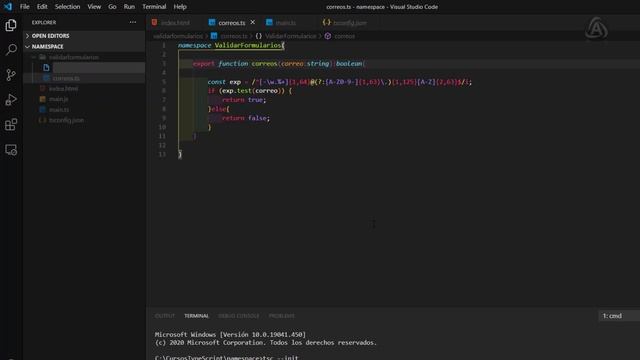The height and width of the screenshot is (360, 640).
Task: Open the Explorer view in activity bar
Action: click(x=11, y=25)
